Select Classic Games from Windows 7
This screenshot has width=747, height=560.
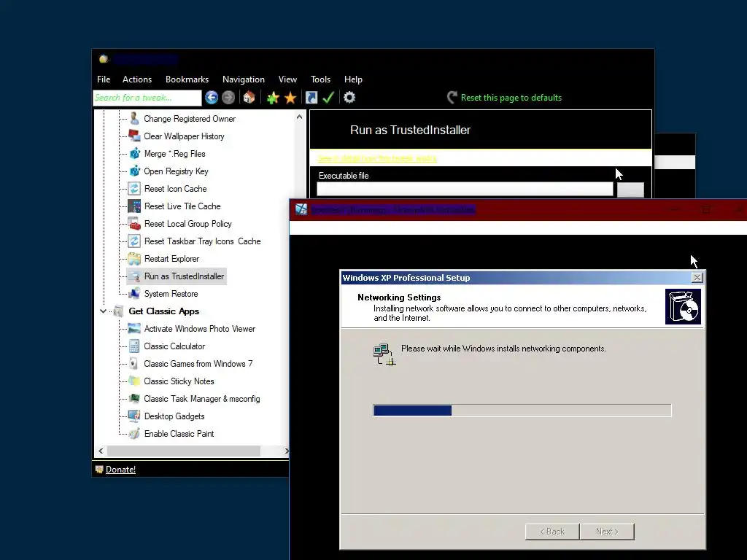[198, 364]
